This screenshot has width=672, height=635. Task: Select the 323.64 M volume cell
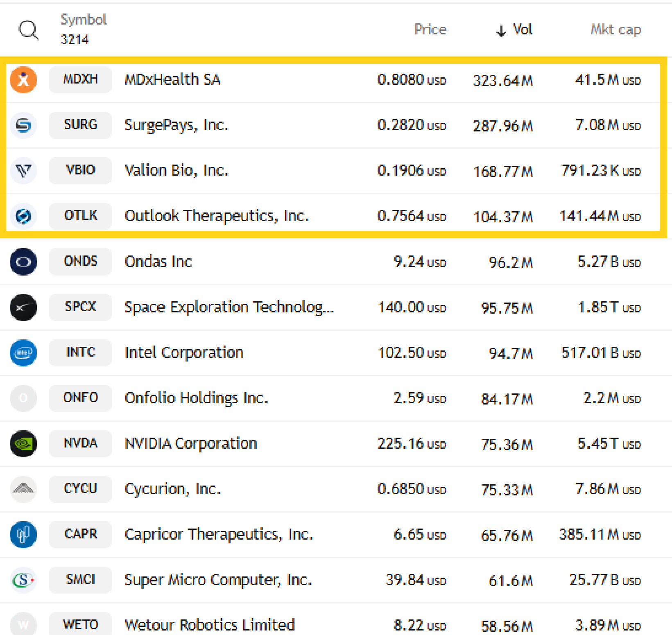503,81
